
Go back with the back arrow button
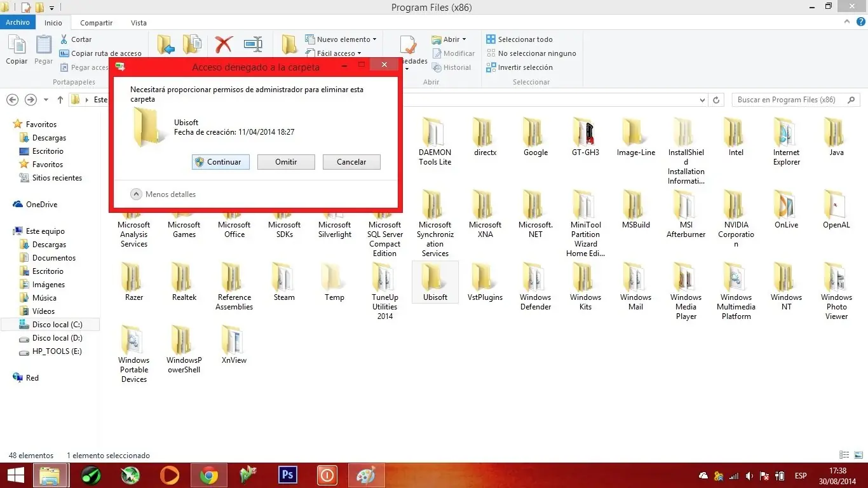point(12,100)
